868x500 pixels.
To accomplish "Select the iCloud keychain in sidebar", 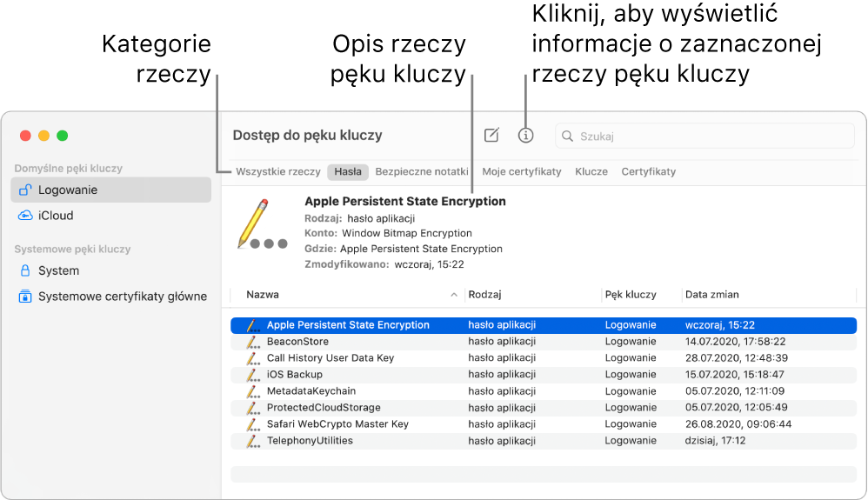I will pos(56,216).
